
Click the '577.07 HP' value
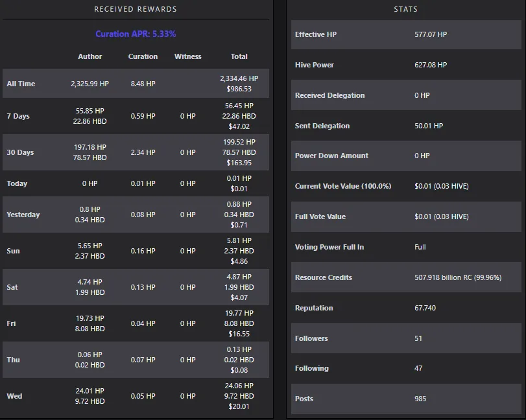click(x=431, y=34)
